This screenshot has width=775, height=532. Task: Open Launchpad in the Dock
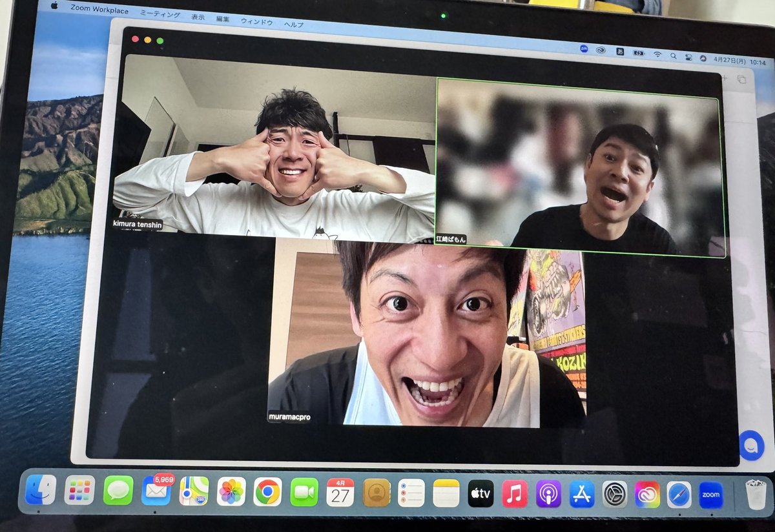click(x=79, y=490)
